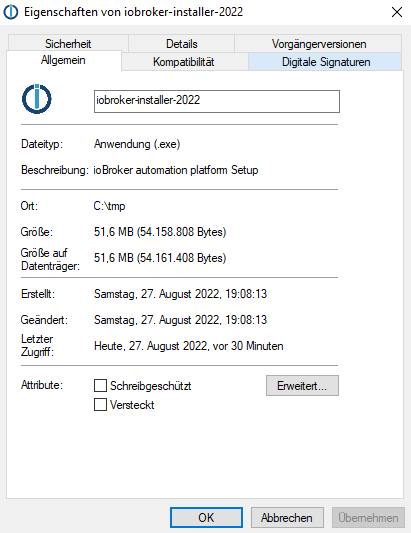Click the C:\tmp location text

pyautogui.click(x=109, y=206)
